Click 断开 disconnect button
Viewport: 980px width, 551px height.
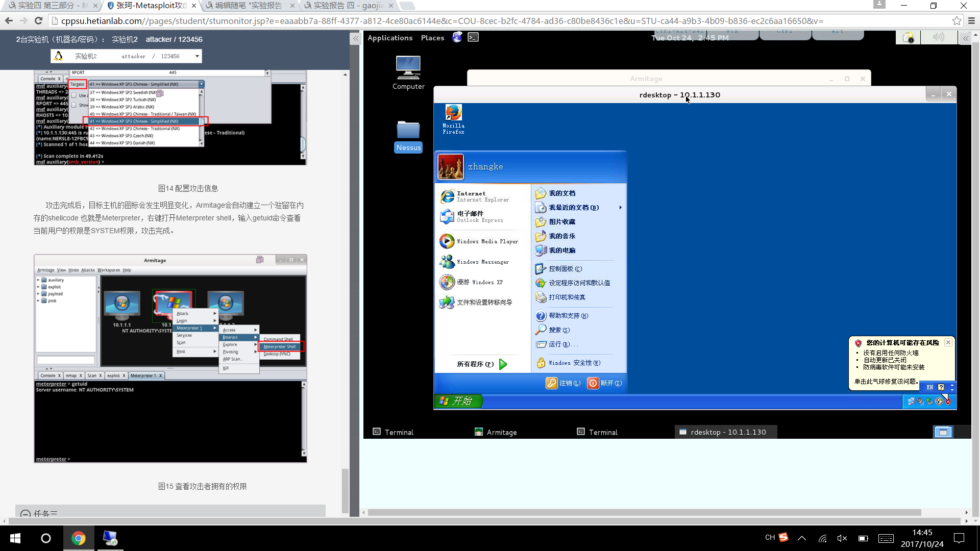(605, 383)
